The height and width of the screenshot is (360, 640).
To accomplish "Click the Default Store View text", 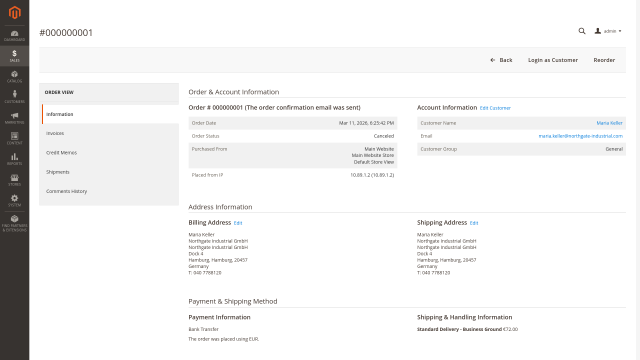I will click(x=373, y=162).
